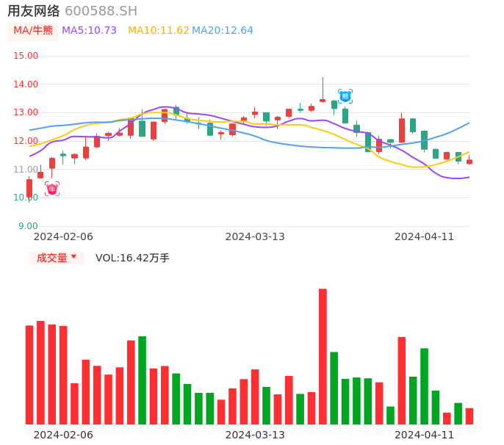Click the 13.00 price axis label
The image size is (504, 445).
tap(26, 112)
